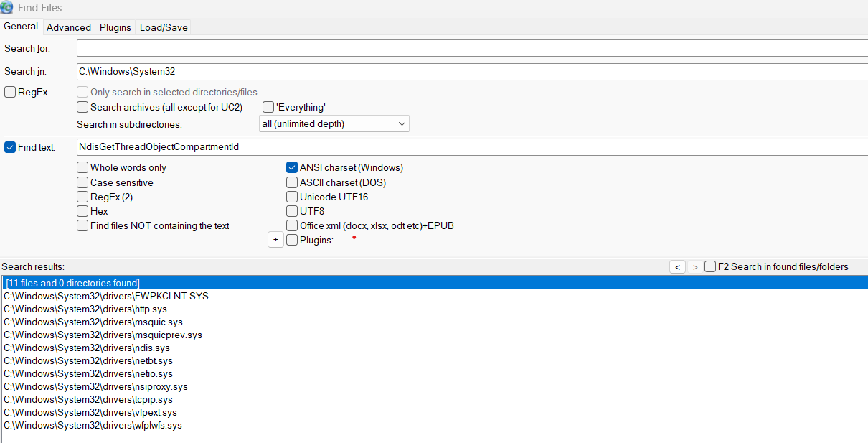Screen dimensions: 868x443
Task: Select ndis.sys result entry
Action: [x=87, y=348]
